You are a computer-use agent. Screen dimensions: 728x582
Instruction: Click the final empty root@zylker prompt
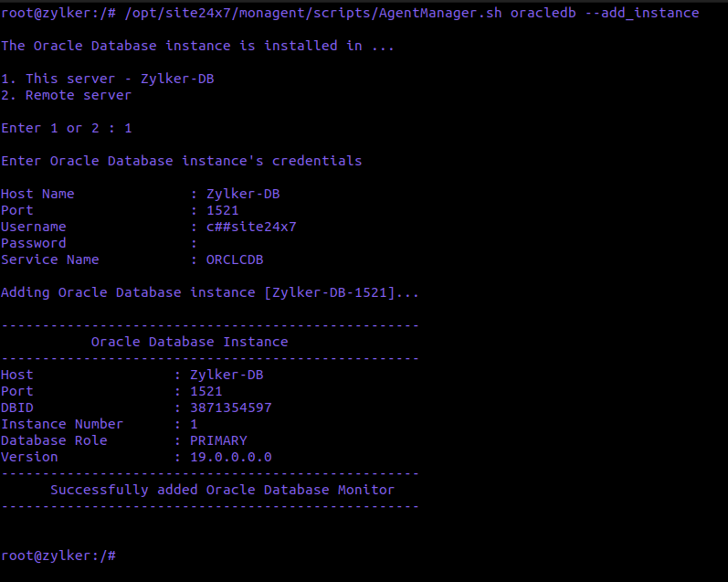58,556
